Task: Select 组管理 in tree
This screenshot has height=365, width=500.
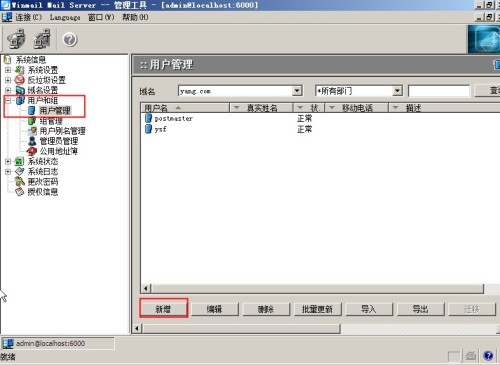Action: click(51, 121)
